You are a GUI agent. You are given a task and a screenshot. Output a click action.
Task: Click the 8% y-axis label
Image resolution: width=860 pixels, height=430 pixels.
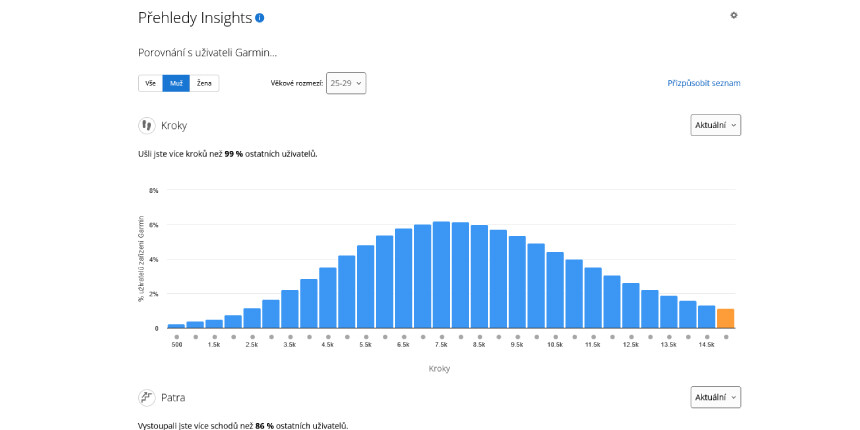[154, 190]
